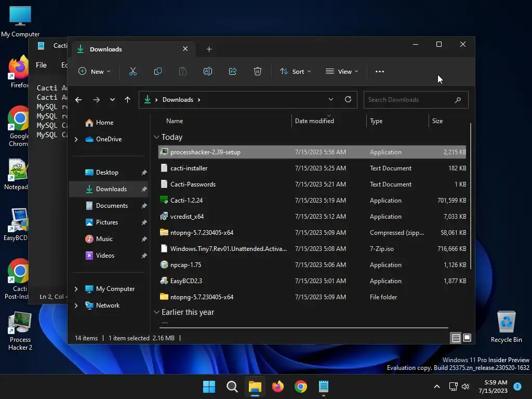
Task: Click the Paste clipboard icon in toolbar
Action: coord(182,71)
